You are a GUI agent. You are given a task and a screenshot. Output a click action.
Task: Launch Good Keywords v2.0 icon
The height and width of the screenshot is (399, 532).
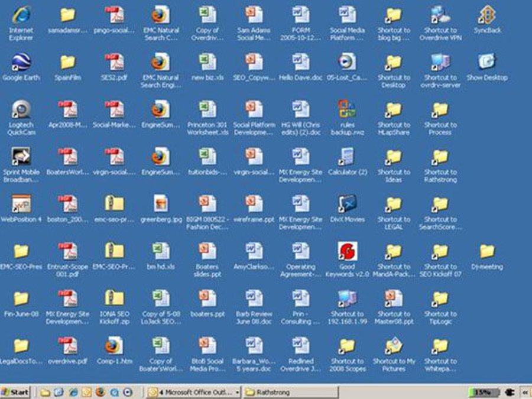347,252
